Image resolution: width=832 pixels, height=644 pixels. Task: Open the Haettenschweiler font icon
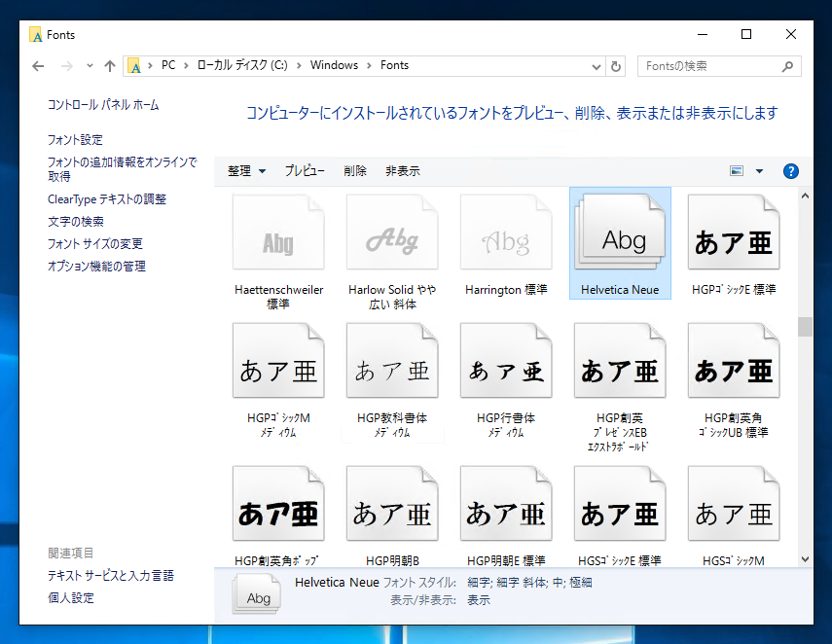[x=278, y=232]
